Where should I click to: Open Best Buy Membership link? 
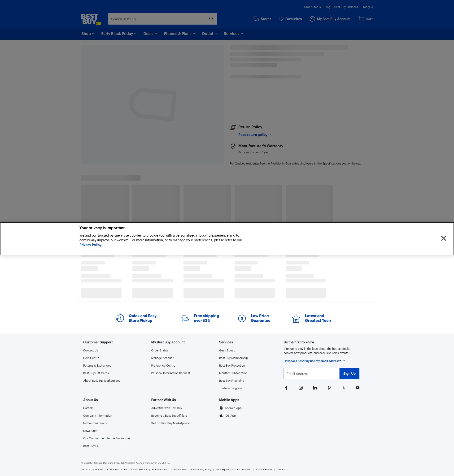coord(233,358)
